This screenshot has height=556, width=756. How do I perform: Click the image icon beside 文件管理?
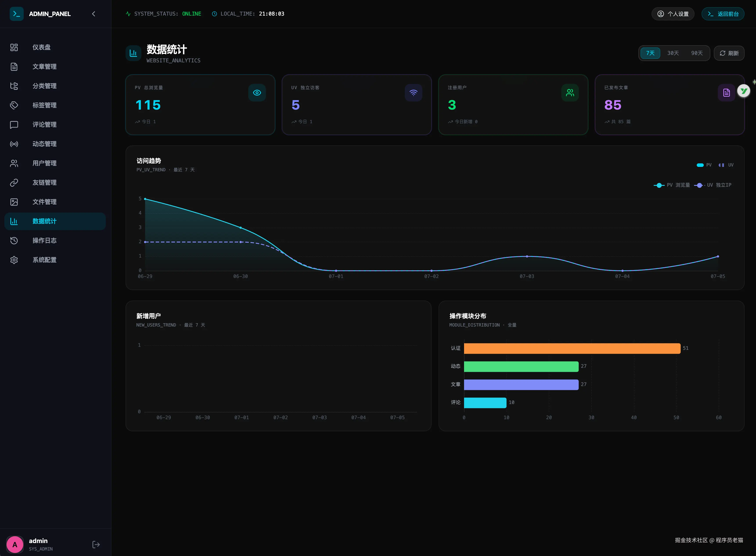tap(14, 202)
